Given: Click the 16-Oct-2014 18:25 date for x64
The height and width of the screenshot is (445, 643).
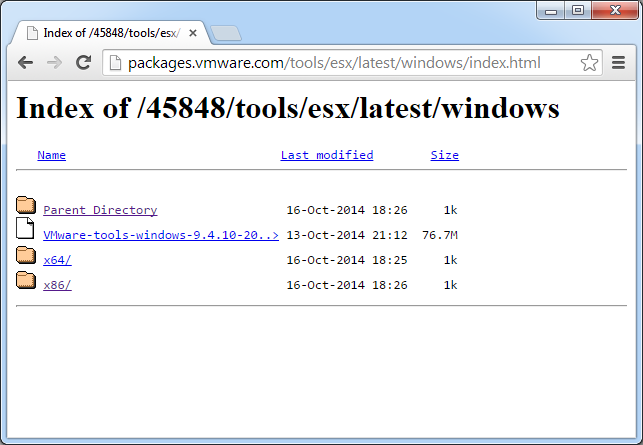Looking at the screenshot, I should 347,260.
